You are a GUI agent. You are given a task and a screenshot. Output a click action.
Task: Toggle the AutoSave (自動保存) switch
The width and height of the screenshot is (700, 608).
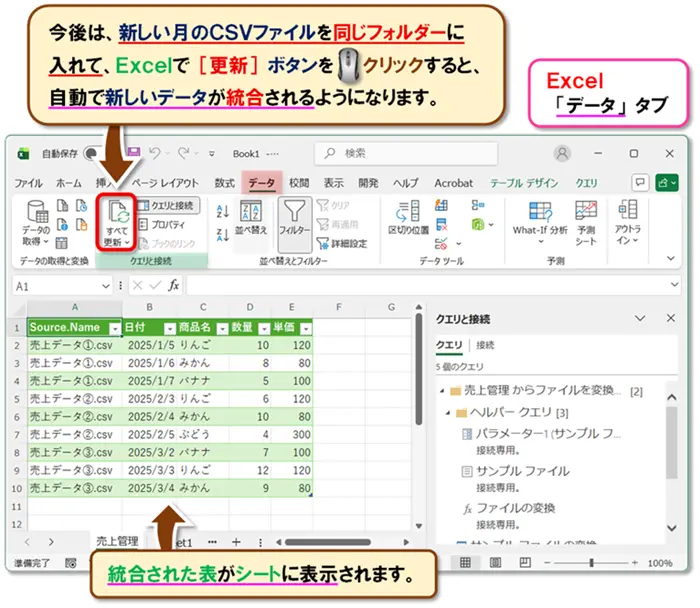[91, 154]
